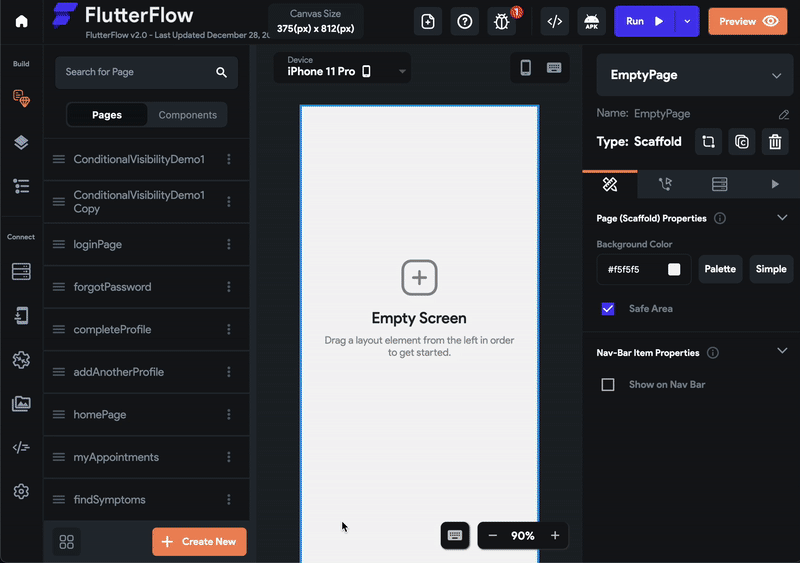Click the Preview button
This screenshot has height=563, width=800.
[748, 21]
